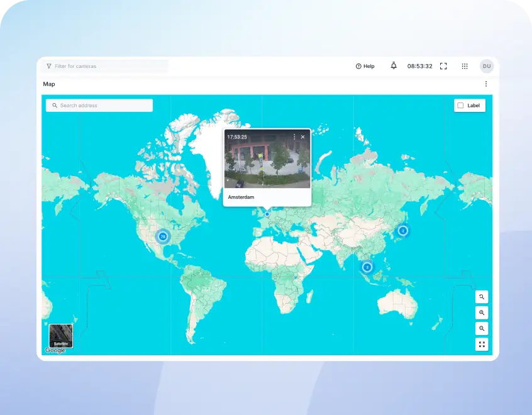The height and width of the screenshot is (415, 532).
Task: Click the Amsterdam camera name label
Action: coord(241,197)
